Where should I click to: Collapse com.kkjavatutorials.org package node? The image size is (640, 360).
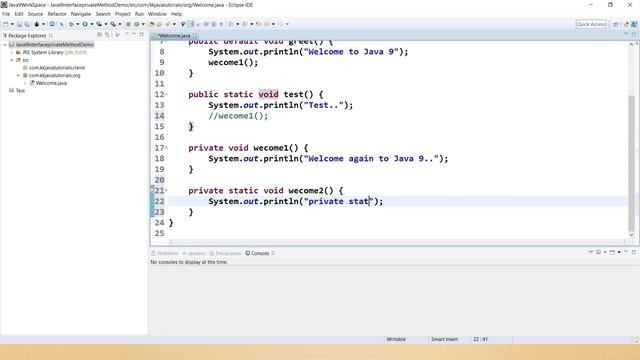(18, 76)
